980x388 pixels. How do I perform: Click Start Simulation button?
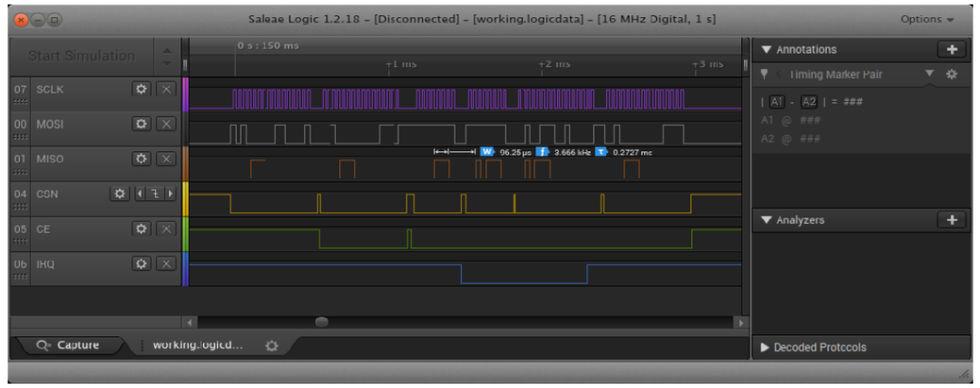pos(82,55)
